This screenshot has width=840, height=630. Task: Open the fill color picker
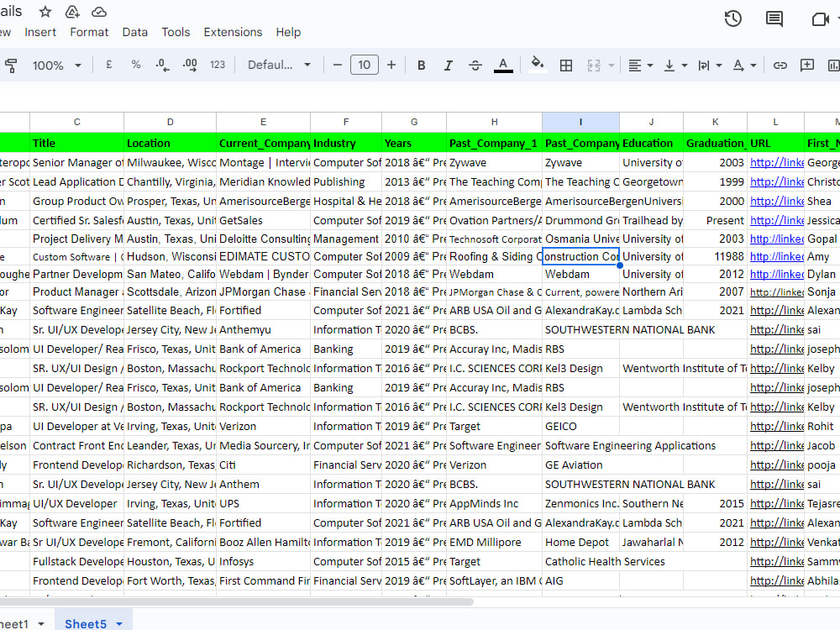[x=538, y=65]
